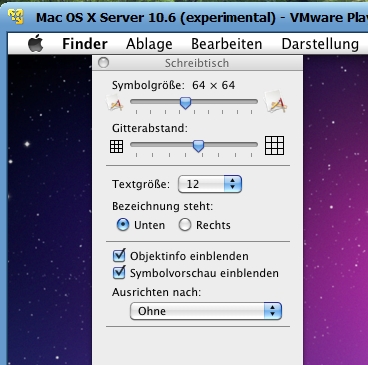Open the Finder menu

pos(85,44)
